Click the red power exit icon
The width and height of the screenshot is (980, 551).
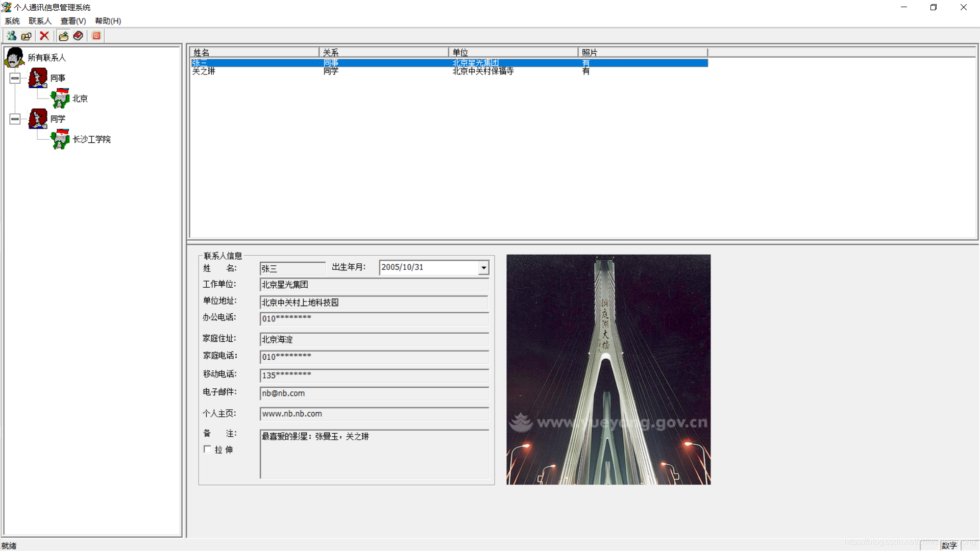click(96, 36)
